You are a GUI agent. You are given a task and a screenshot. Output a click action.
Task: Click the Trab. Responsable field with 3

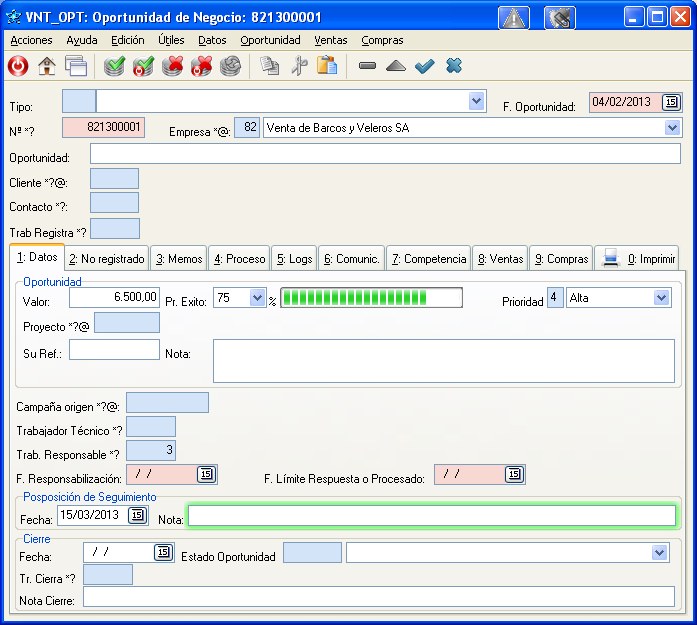click(x=151, y=451)
